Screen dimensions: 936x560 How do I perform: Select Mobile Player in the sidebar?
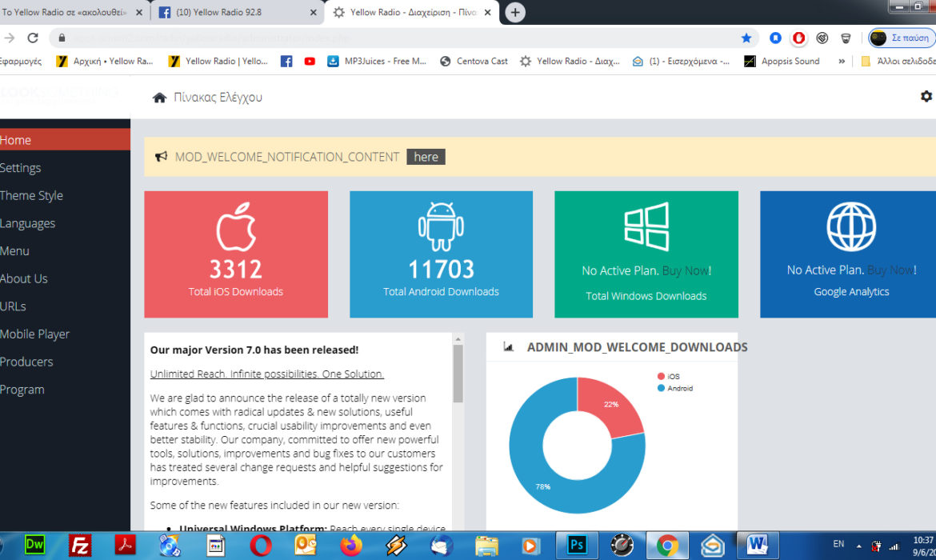(x=35, y=334)
